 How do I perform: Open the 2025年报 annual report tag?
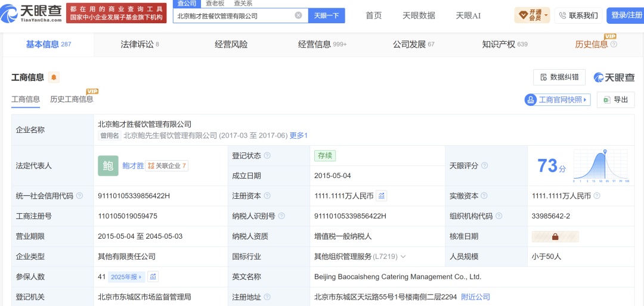point(126,277)
